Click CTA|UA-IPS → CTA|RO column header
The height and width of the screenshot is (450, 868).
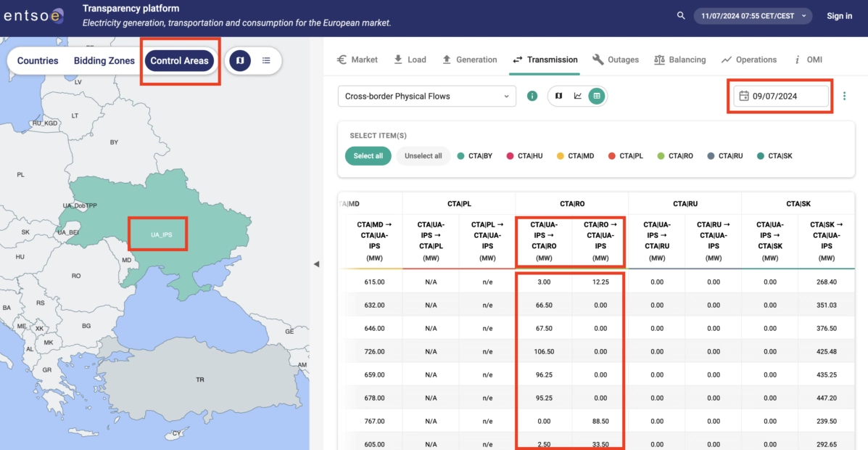click(x=544, y=241)
